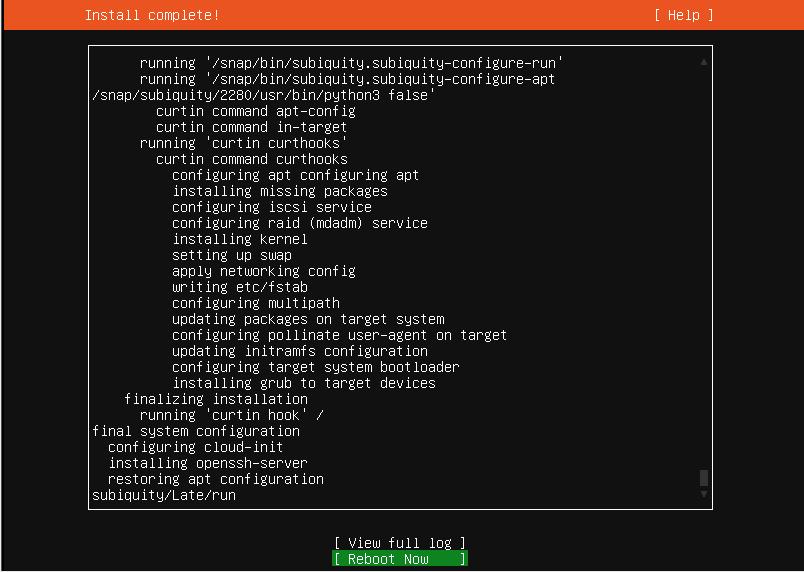
Task: Click the View full log button
Action: pos(400,543)
